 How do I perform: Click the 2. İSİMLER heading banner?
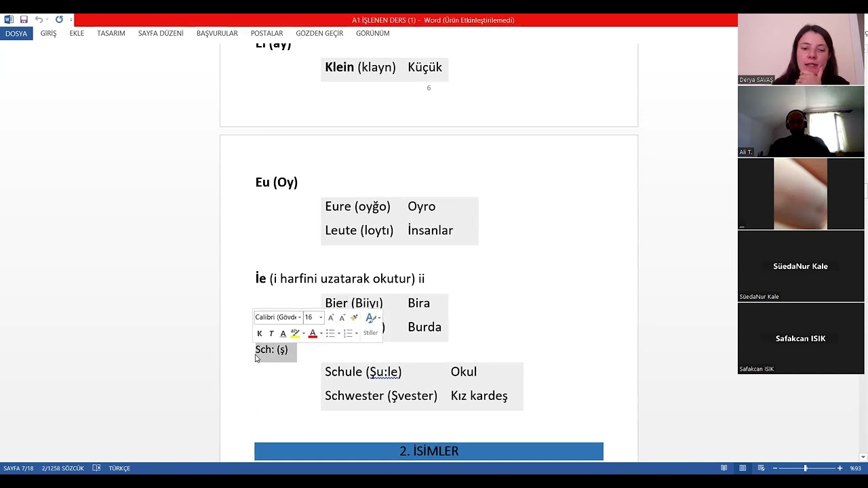[x=429, y=451]
